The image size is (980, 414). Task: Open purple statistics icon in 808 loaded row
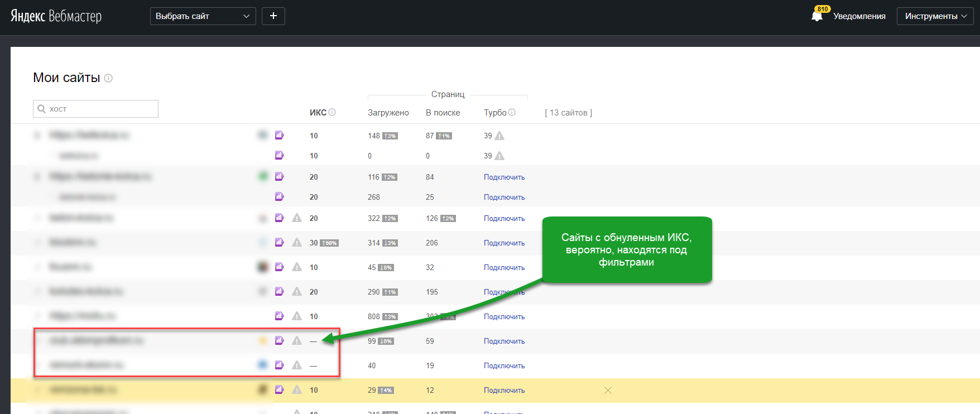279,316
